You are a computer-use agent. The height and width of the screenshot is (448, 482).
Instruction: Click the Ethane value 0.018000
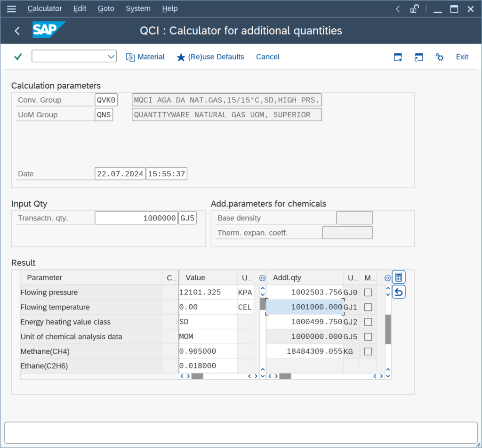pos(208,366)
